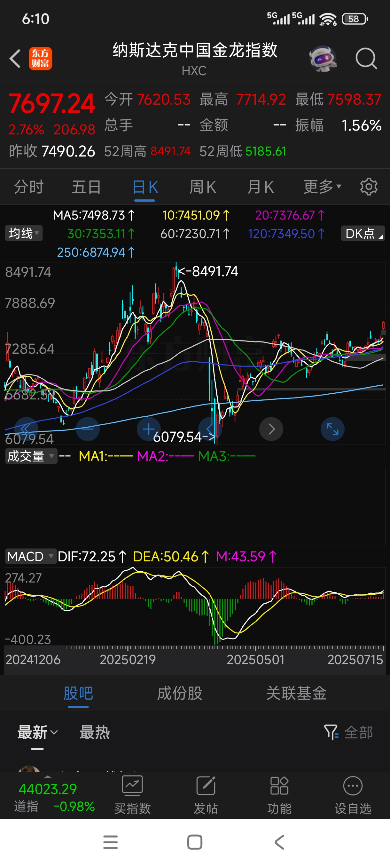Screen dimensions: 390x868
Task: Tap the 250:6874.94 moving average label
Action: point(96,252)
